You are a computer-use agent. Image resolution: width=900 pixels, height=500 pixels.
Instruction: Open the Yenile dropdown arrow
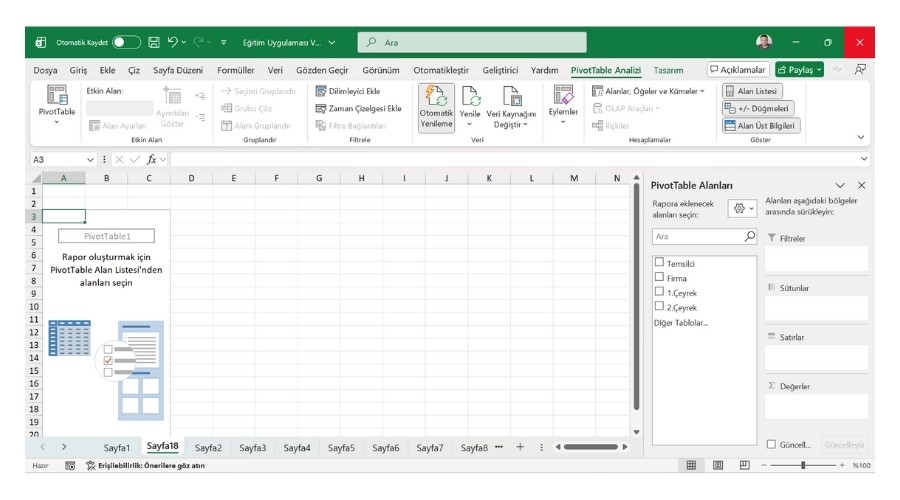(470, 124)
